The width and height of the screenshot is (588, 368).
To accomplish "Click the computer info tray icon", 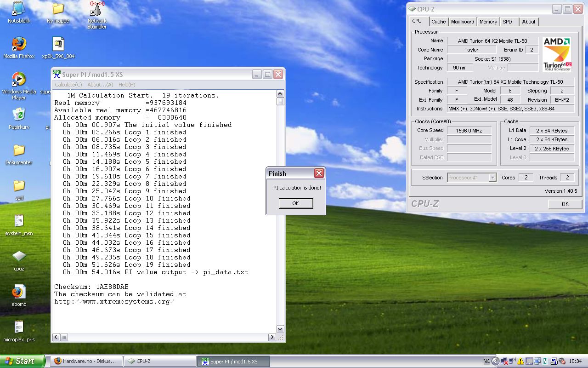I will pyautogui.click(x=554, y=361).
